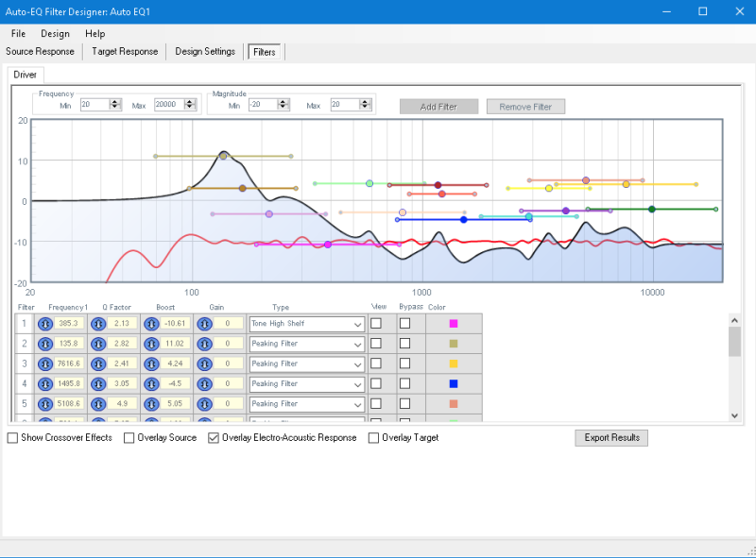Disable Overlay Electro-Acoustic Response
756x558 pixels.
(x=214, y=437)
